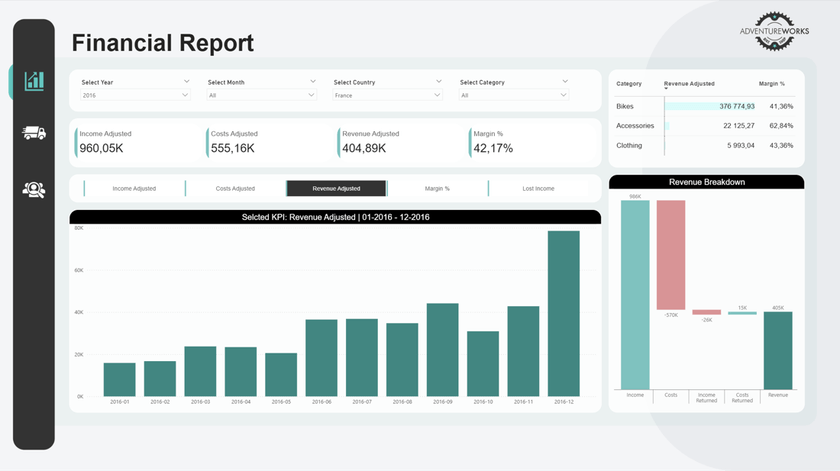Viewport: 840px width, 471px height.
Task: Switch KPI to Costs Adjusted tab
Action: click(x=235, y=189)
